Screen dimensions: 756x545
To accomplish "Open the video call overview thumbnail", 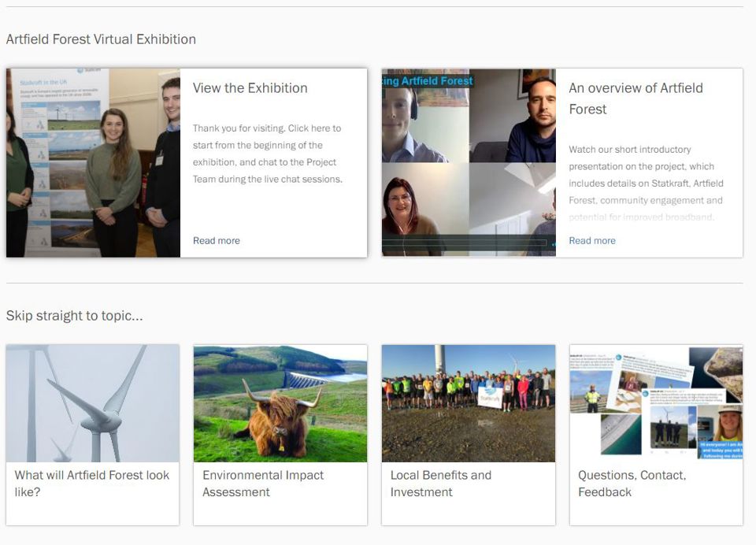I will pyautogui.click(x=469, y=162).
